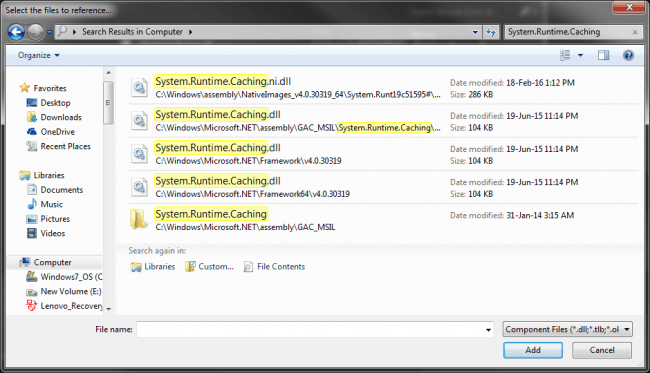
Task: Click the Favorites star icon
Action: pos(25,87)
